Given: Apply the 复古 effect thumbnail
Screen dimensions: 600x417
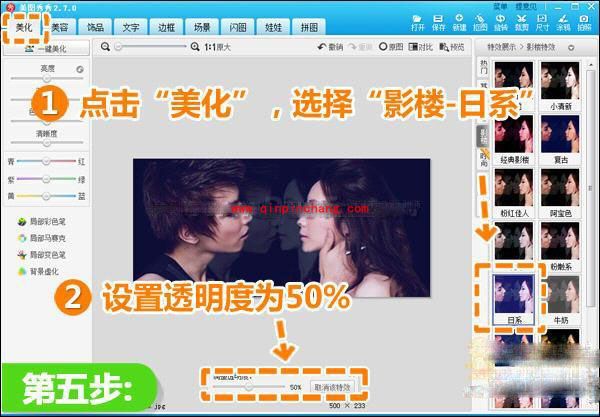Looking at the screenshot, I should [x=560, y=139].
